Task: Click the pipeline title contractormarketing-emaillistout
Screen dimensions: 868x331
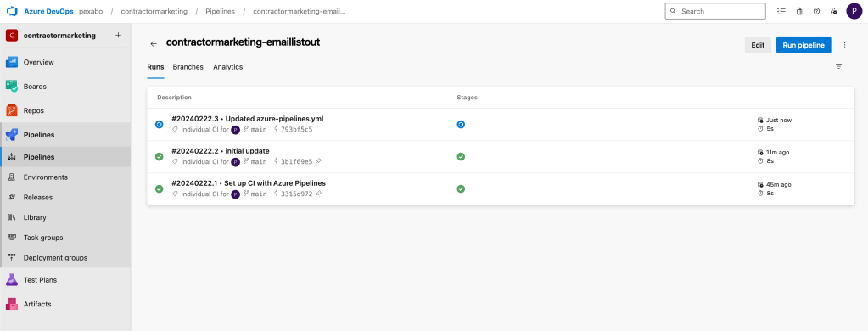Action: coord(243,42)
